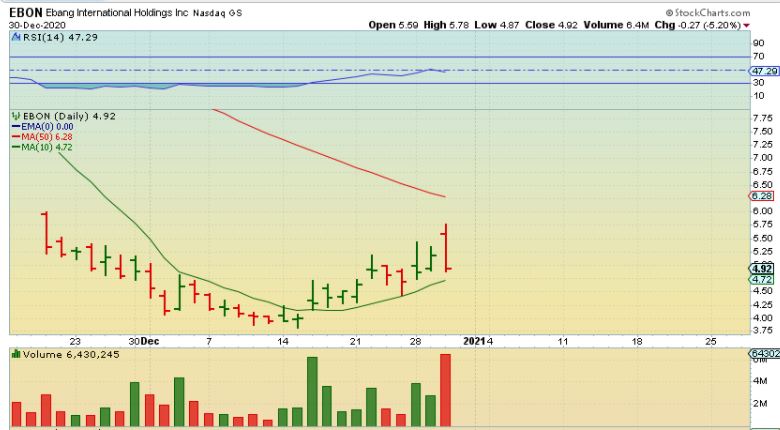The image size is (780, 430).
Task: Click the tallest green volume bar
Action: click(x=312, y=392)
